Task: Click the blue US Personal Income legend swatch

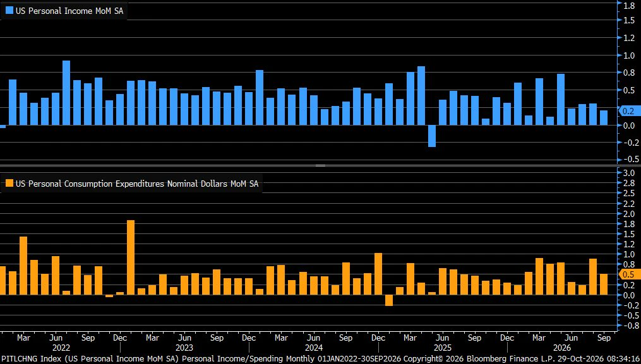Action: [9, 11]
